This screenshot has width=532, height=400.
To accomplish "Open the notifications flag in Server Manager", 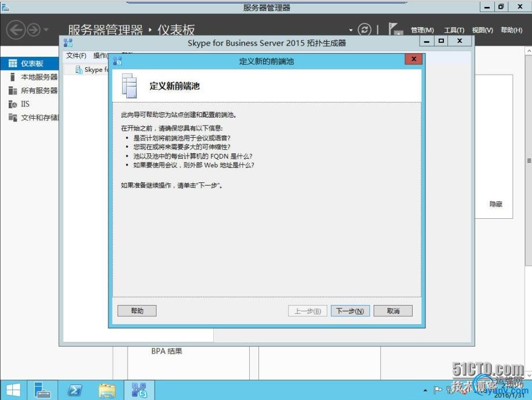I will tap(395, 29).
